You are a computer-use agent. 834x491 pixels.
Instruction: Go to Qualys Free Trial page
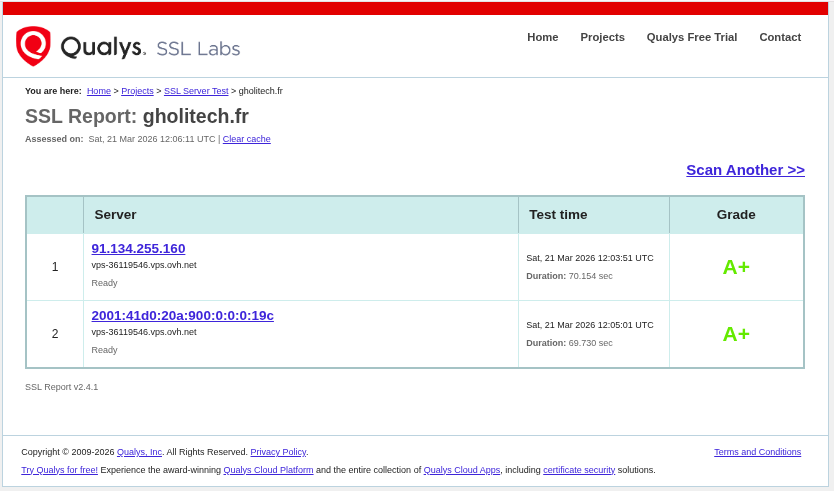click(x=691, y=37)
